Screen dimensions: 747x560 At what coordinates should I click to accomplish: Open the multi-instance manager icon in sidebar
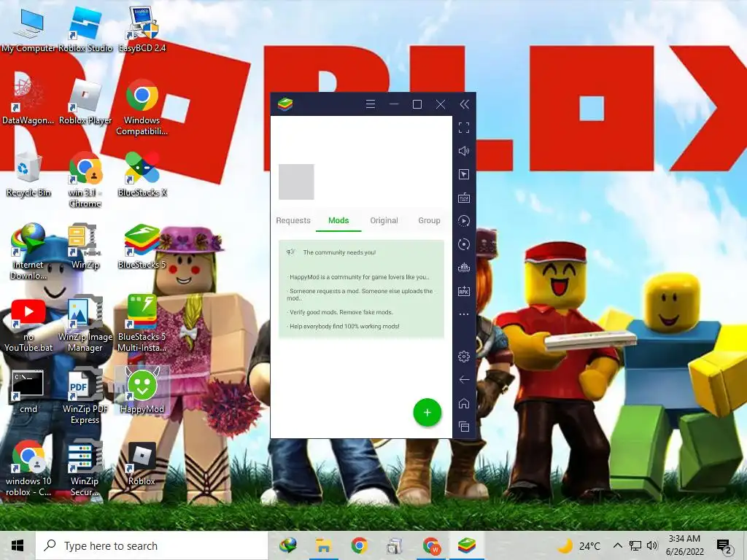463,268
